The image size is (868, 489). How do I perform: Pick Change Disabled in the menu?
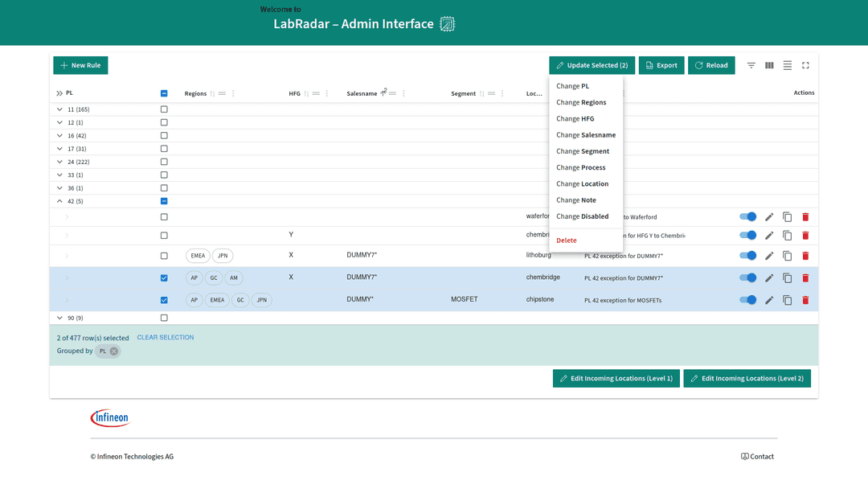click(586, 216)
